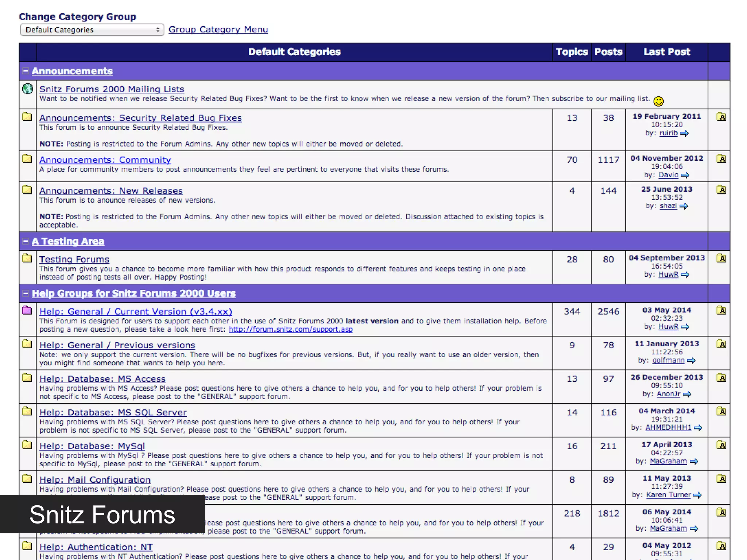
Task: Jump to last post arrow by ruirib
Action: [x=684, y=133]
